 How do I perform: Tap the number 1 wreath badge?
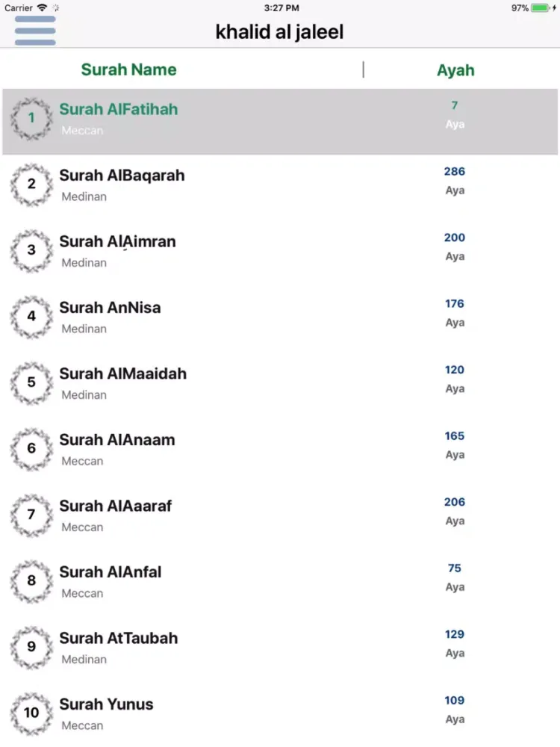[31, 118]
